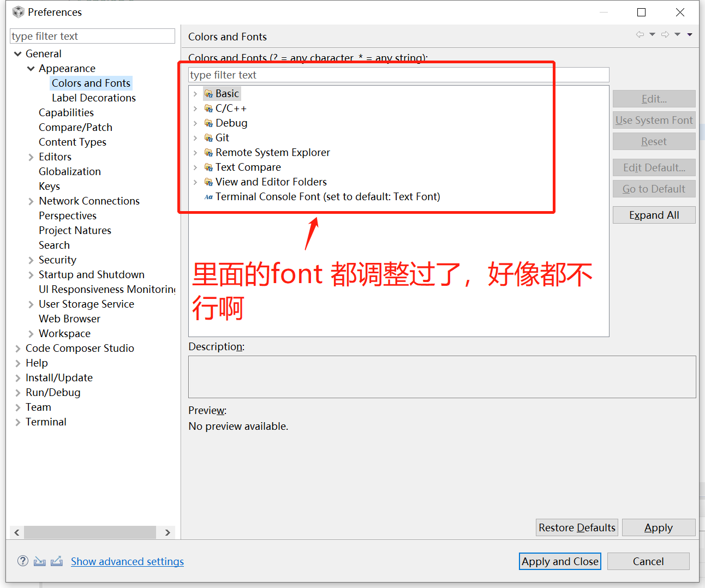
Task: Open the Keys preference page
Action: 49,186
